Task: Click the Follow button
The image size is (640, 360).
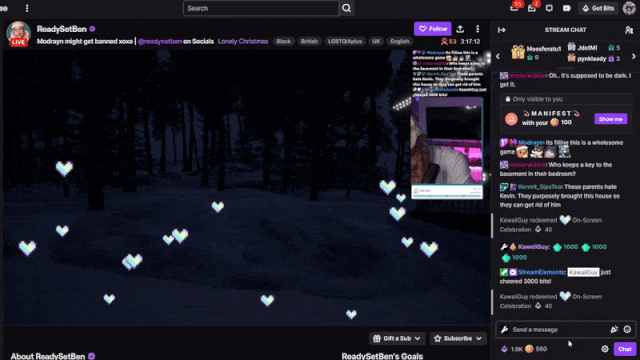Action: [433, 29]
